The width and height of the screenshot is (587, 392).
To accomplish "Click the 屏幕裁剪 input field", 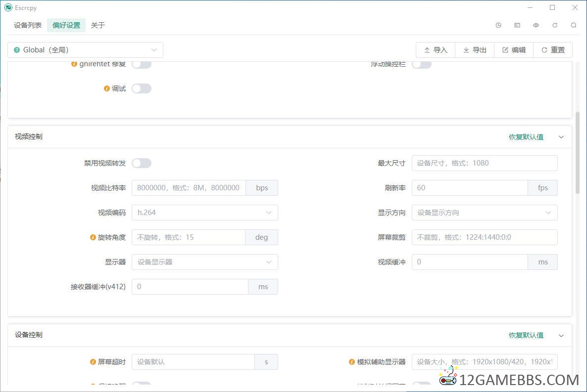I will point(485,237).
